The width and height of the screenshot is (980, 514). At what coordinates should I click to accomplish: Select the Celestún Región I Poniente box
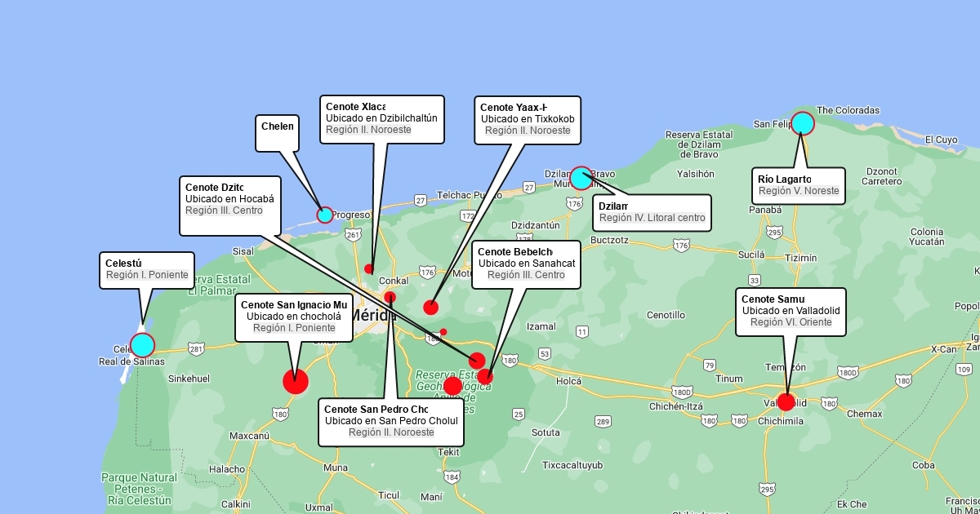[147, 269]
